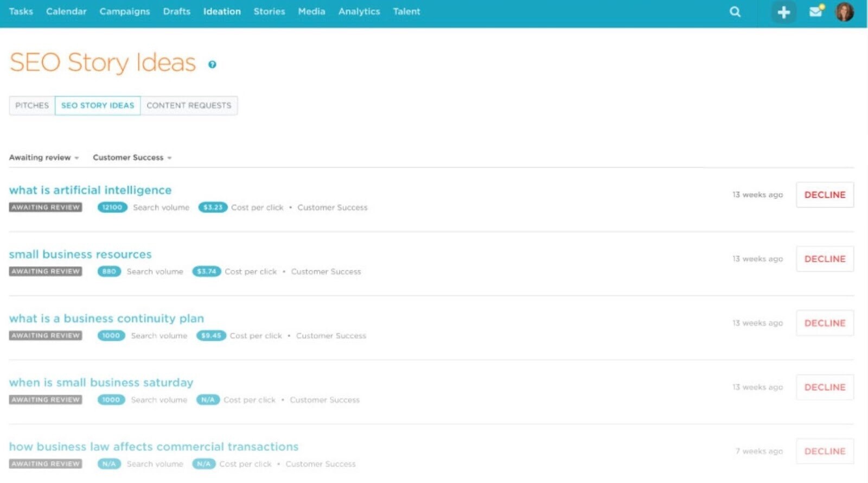Go to the Calendar section

66,11
